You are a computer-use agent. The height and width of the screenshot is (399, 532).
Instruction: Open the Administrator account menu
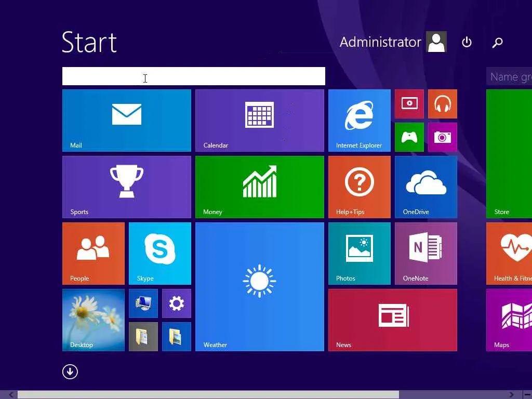(x=393, y=42)
